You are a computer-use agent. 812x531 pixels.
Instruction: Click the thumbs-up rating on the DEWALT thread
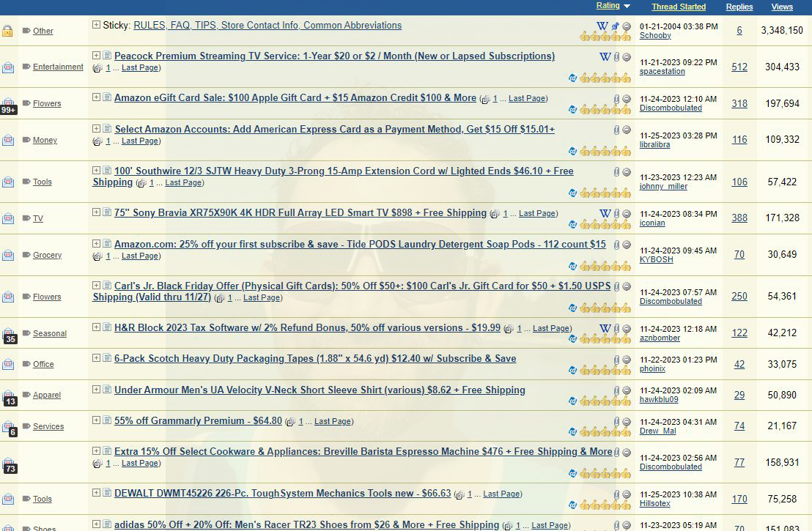pyautogui.click(x=605, y=504)
